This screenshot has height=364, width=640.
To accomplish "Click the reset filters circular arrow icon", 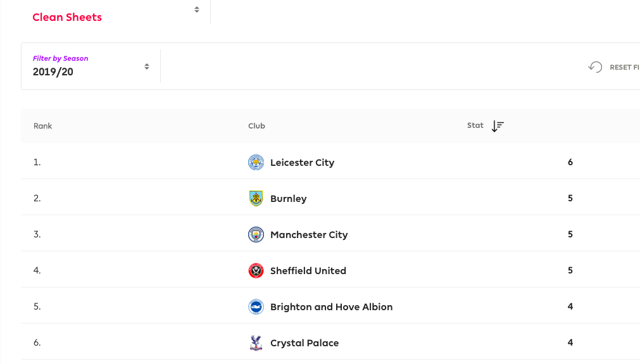I will [595, 67].
